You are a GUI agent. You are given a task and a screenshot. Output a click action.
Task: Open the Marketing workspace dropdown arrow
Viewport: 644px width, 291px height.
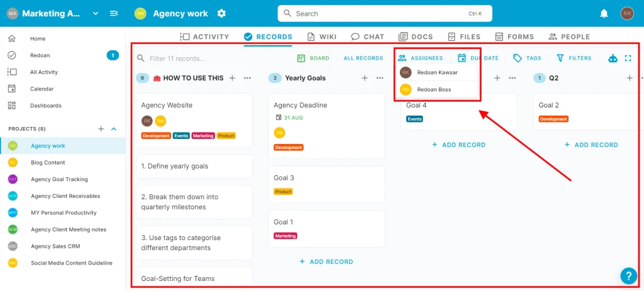96,13
